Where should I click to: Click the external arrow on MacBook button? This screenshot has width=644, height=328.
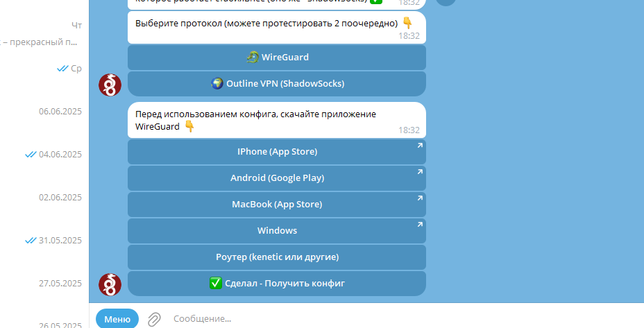click(420, 198)
